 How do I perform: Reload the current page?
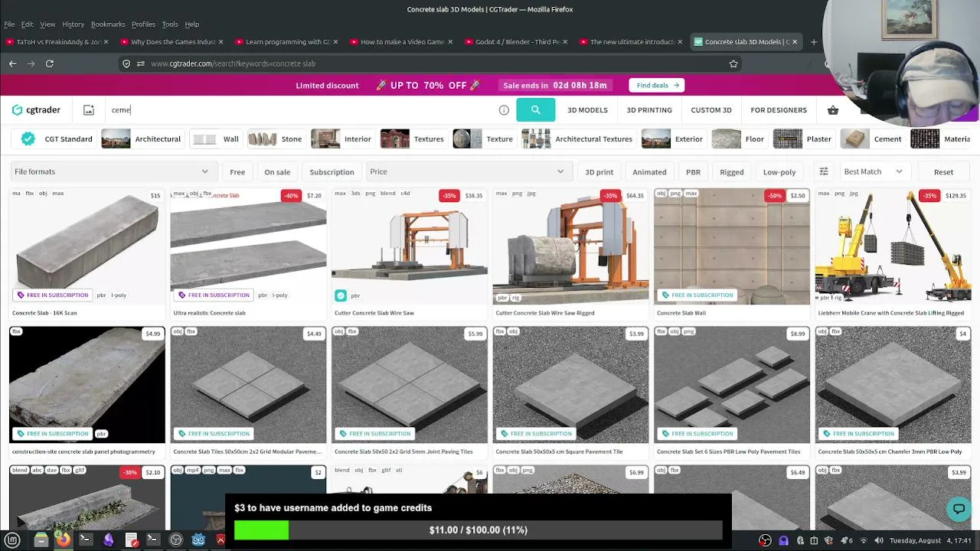point(49,64)
